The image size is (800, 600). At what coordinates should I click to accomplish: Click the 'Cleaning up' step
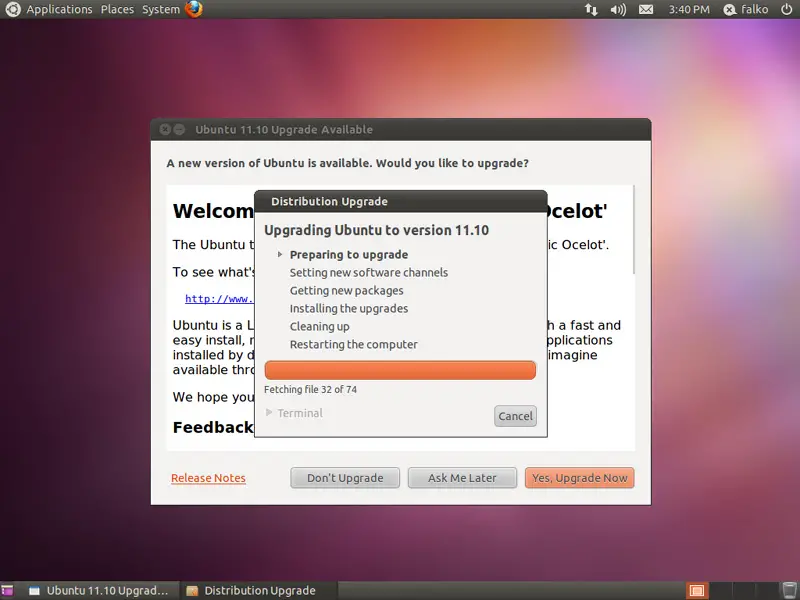[319, 327]
